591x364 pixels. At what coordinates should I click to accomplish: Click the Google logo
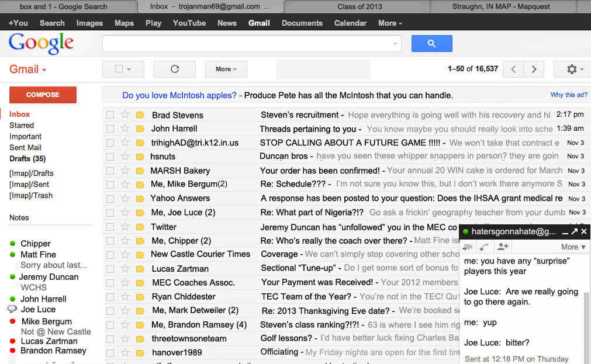41,43
